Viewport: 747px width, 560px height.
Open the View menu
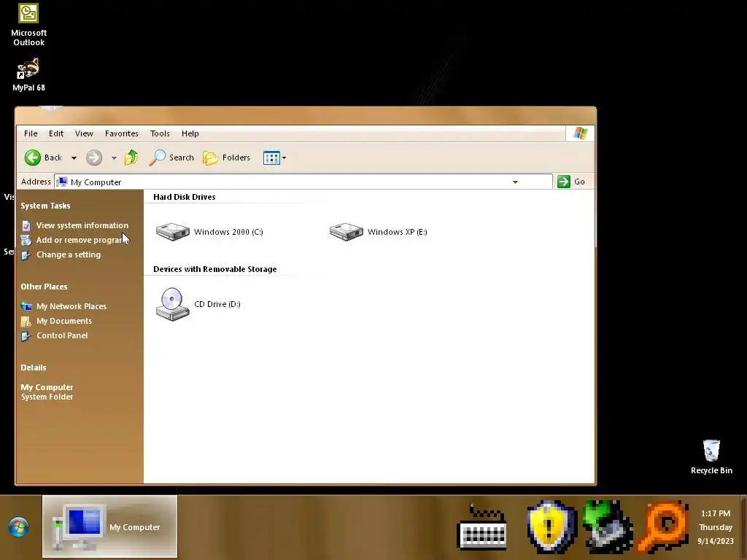tap(84, 133)
